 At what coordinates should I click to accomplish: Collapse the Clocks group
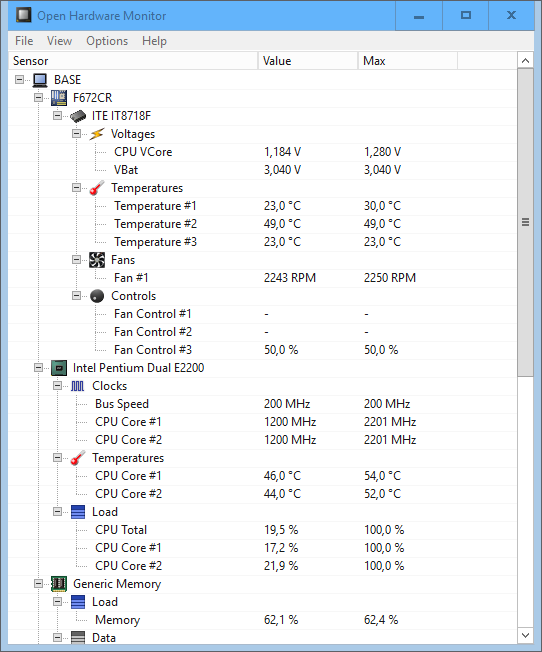pos(57,385)
